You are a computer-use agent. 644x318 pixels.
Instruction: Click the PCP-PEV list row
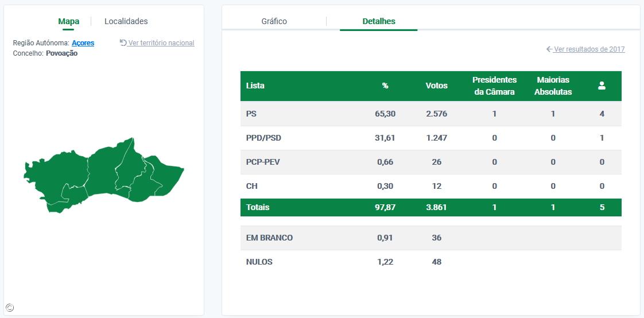coord(430,162)
